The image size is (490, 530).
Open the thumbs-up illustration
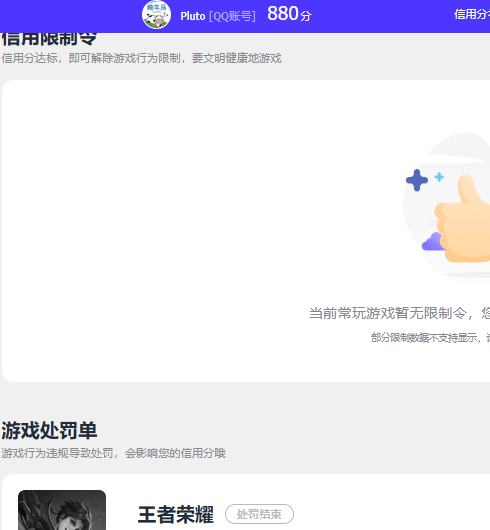pyautogui.click(x=447, y=210)
